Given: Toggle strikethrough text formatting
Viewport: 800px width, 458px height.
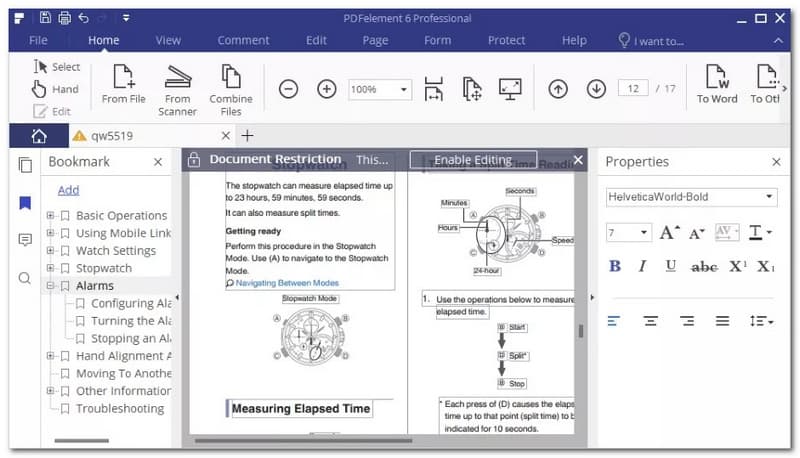Looking at the screenshot, I should point(704,266).
